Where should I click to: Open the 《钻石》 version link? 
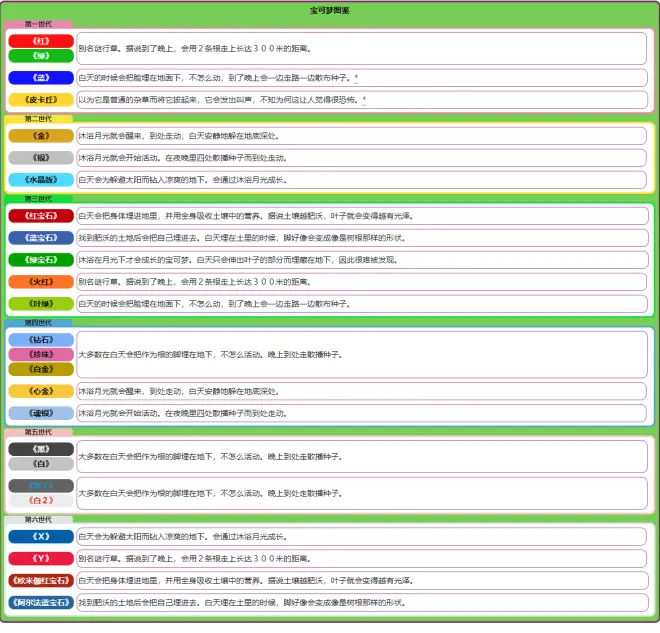click(x=41, y=340)
